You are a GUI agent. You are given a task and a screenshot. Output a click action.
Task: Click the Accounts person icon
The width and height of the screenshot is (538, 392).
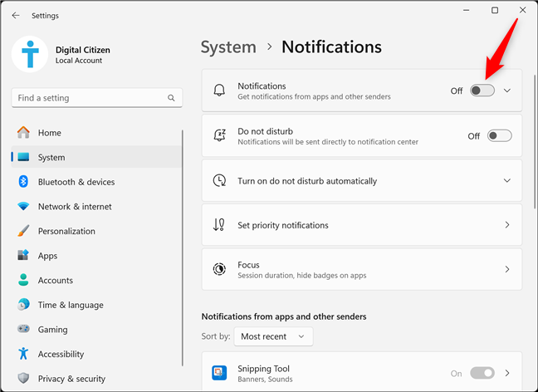[23, 280]
